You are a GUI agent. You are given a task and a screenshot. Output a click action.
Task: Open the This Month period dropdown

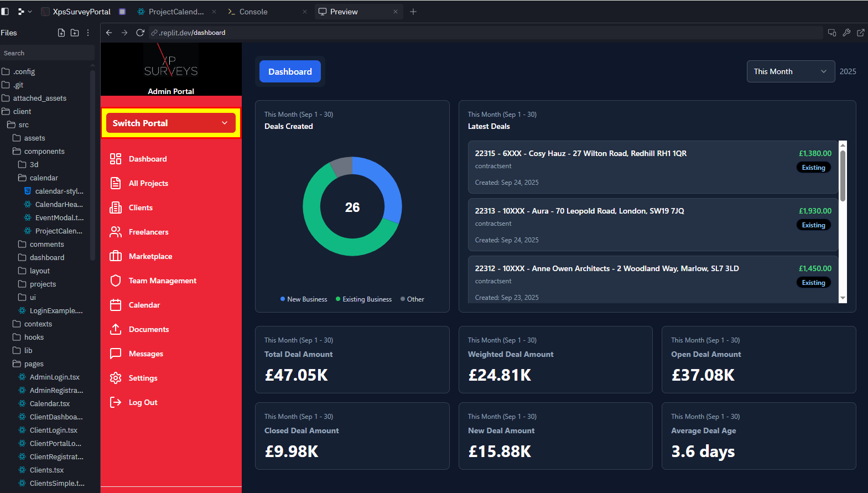[791, 71]
